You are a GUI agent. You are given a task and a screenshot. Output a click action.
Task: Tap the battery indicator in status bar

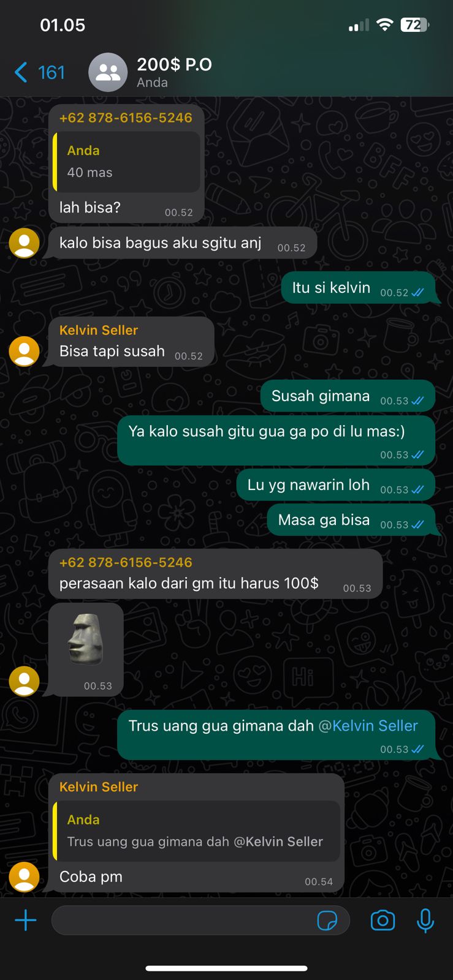coord(415,24)
